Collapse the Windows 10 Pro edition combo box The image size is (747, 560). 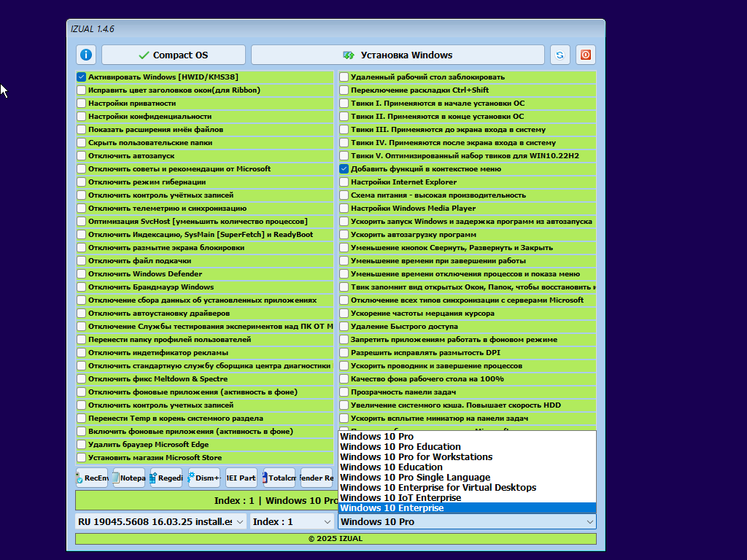[x=467, y=521]
